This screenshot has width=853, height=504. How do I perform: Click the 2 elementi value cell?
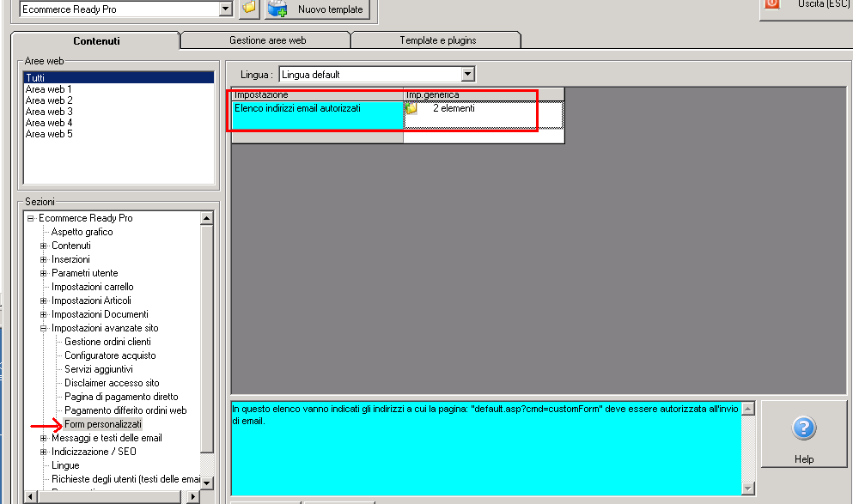click(483, 115)
